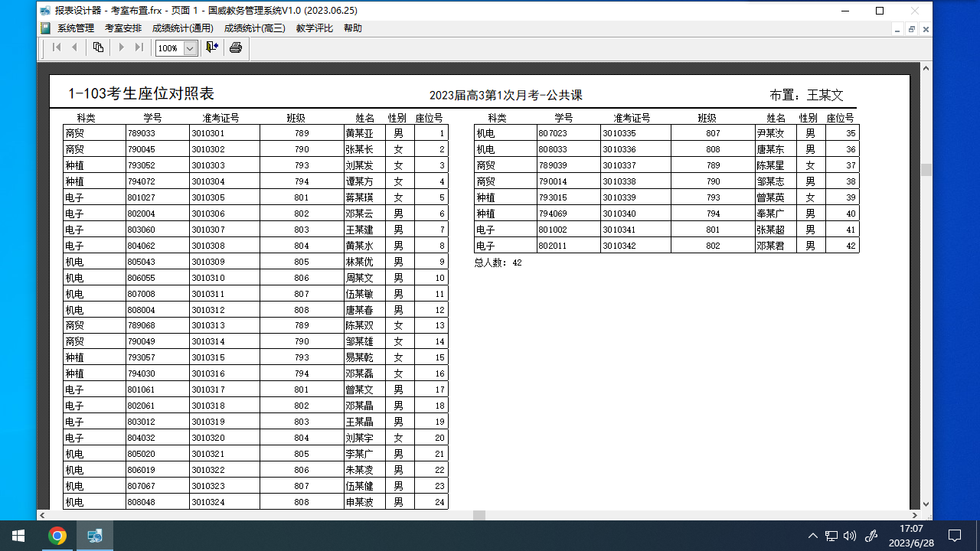Click the network icon in system tray

tap(831, 535)
